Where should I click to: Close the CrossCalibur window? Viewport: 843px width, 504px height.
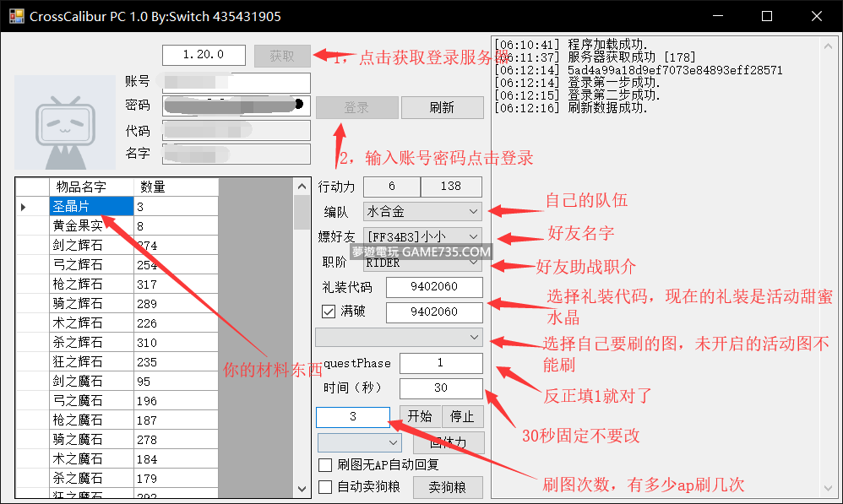pyautogui.click(x=817, y=16)
